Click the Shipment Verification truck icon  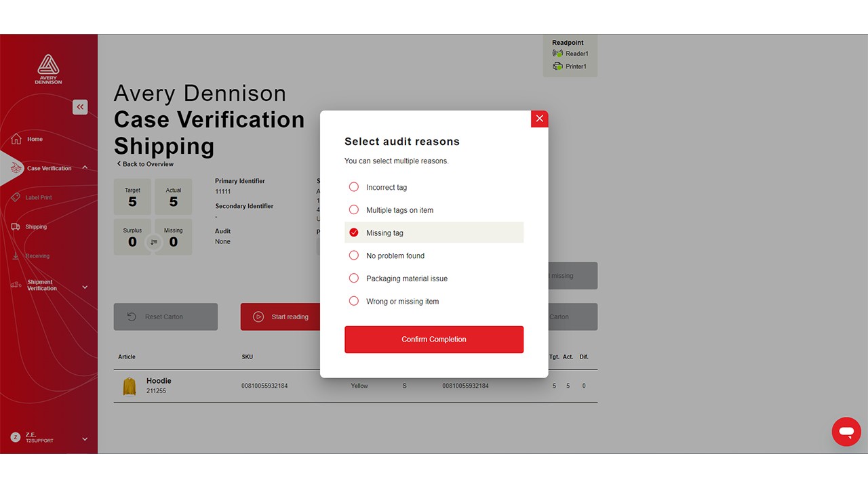[16, 285]
